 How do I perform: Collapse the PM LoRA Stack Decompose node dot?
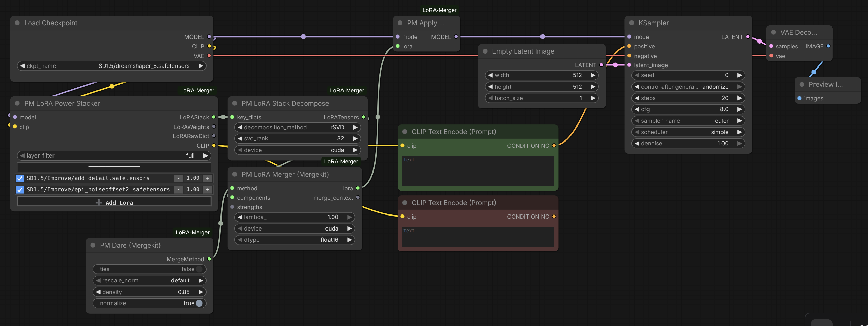tap(234, 103)
